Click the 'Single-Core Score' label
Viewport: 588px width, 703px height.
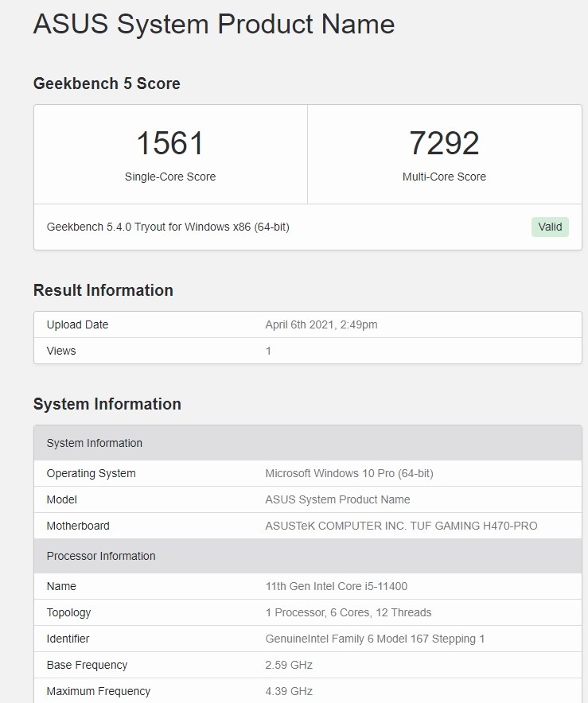pos(170,177)
